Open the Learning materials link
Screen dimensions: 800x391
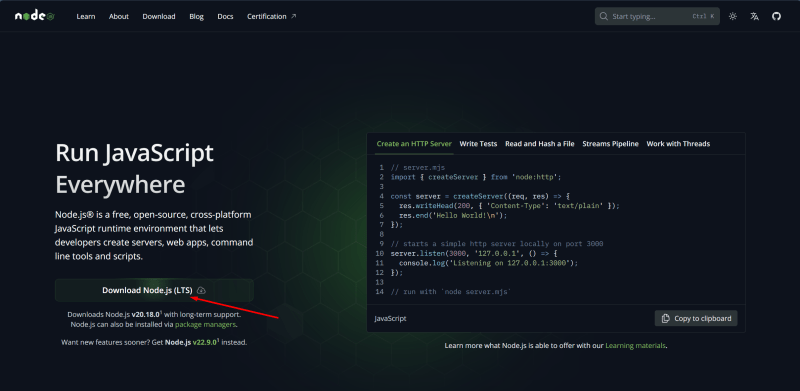pyautogui.click(x=635, y=346)
